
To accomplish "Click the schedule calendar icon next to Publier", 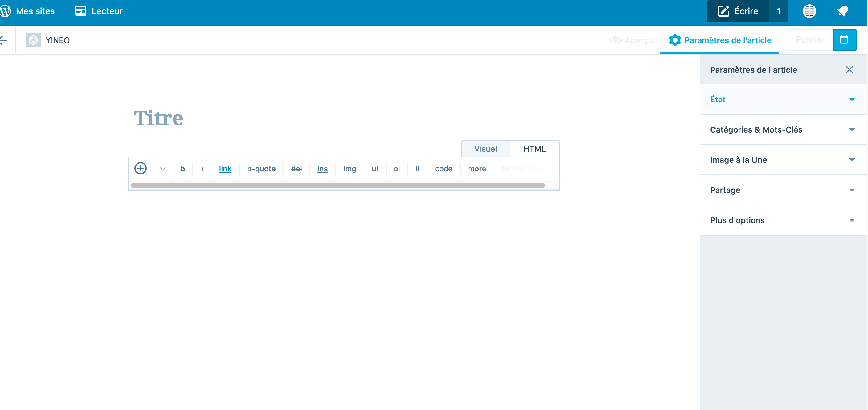I will click(845, 40).
